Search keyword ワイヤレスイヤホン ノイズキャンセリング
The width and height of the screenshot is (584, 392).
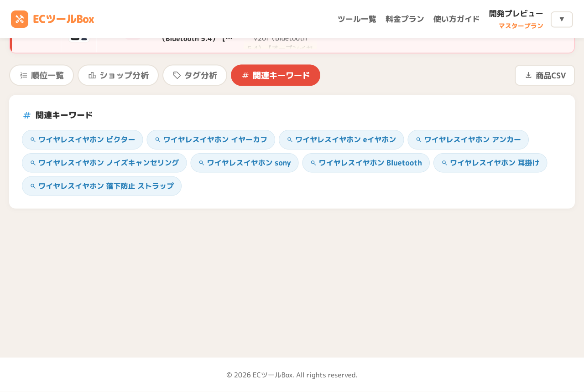point(104,163)
